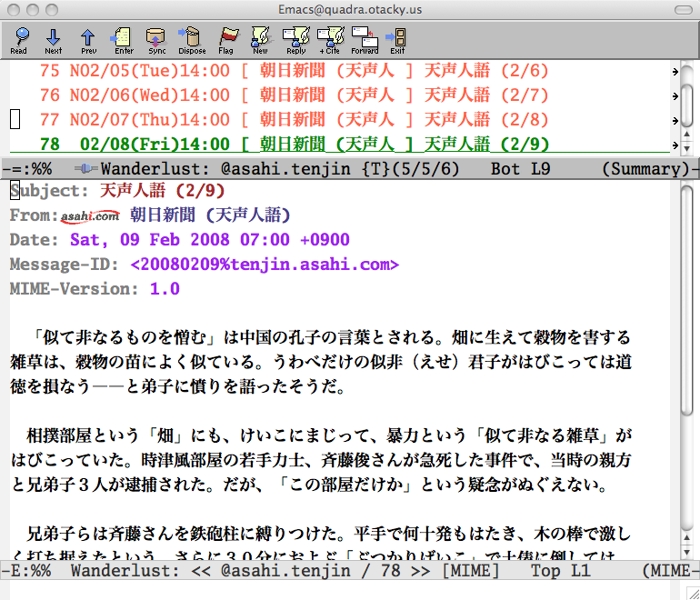This screenshot has height=600, width=700.
Task: Click the window resize grip corner
Action: coord(693,594)
